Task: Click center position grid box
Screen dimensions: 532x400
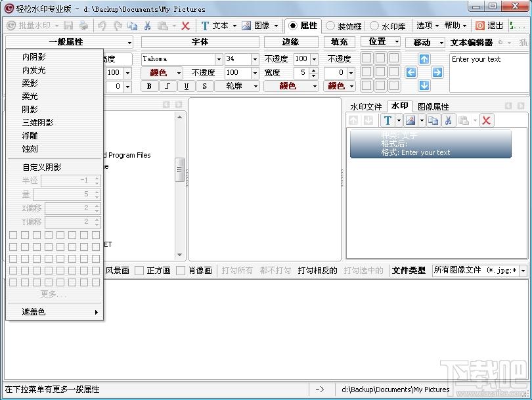Action: click(380, 72)
